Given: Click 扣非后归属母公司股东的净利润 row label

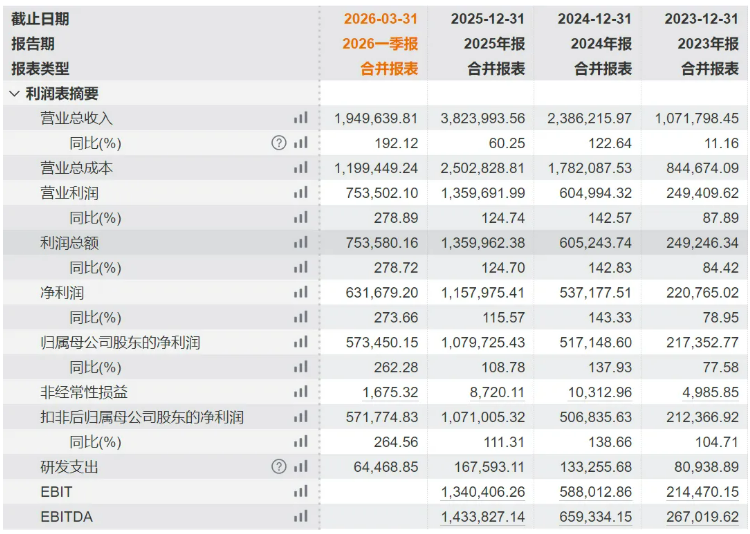Looking at the screenshot, I should point(141,417).
